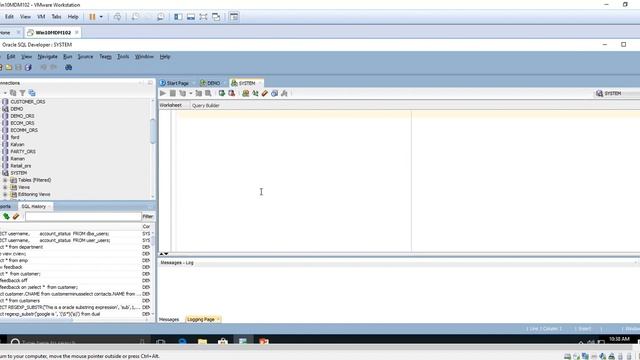Click the SQL Tuning Advisor icon
This screenshot has width=640, height=360.
click(208, 93)
